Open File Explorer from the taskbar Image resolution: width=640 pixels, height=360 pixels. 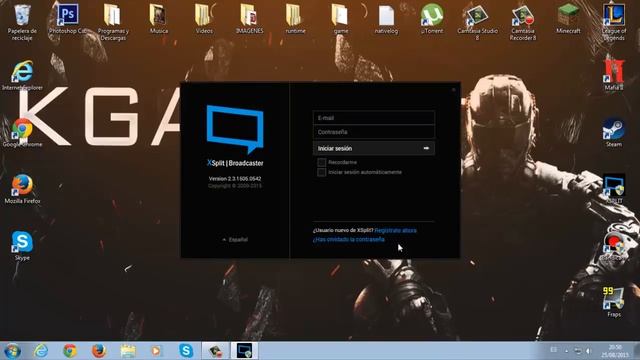(128, 351)
